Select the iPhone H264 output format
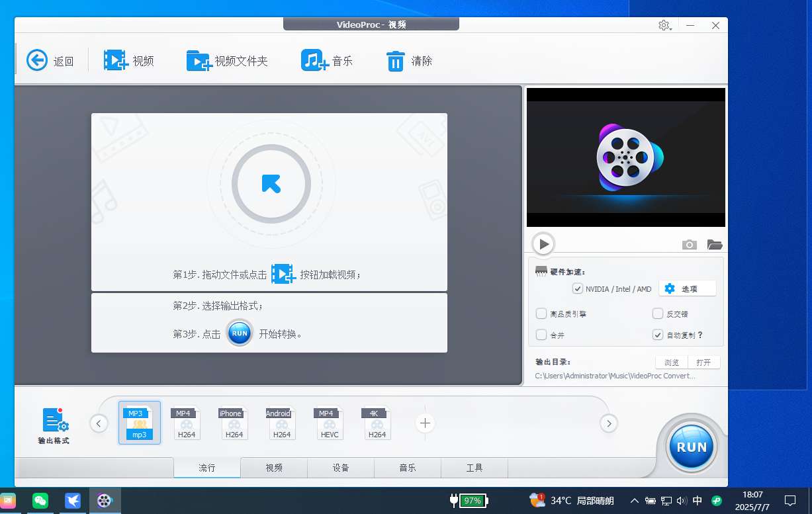The height and width of the screenshot is (514, 812). point(234,423)
